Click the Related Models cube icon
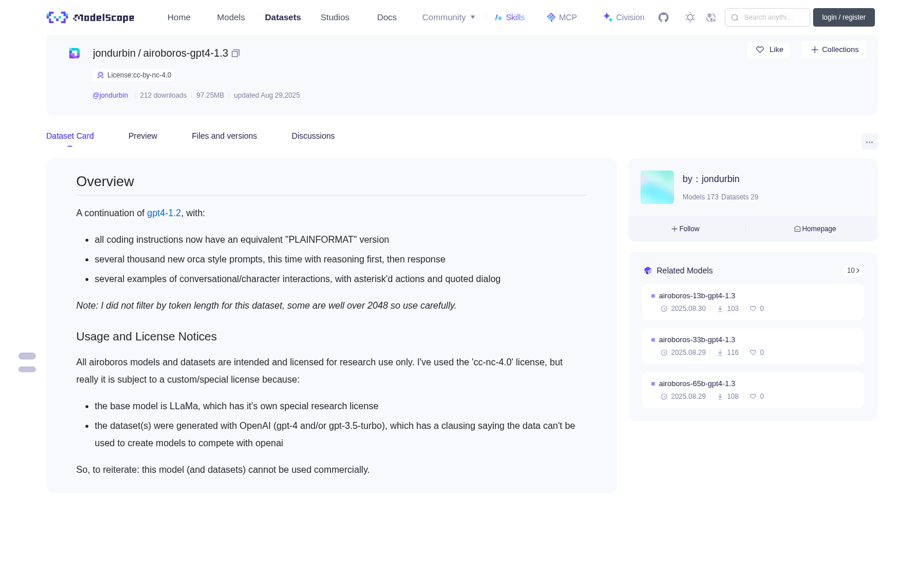 (x=648, y=271)
